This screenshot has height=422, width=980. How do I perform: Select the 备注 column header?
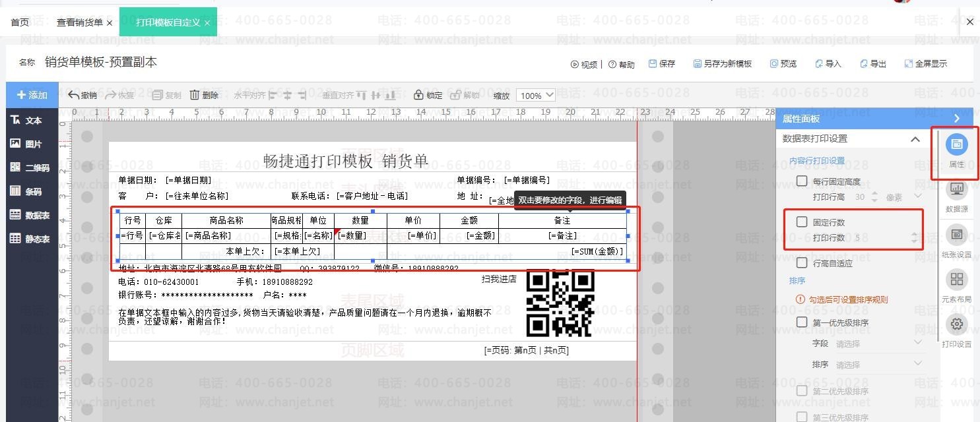[x=562, y=220]
